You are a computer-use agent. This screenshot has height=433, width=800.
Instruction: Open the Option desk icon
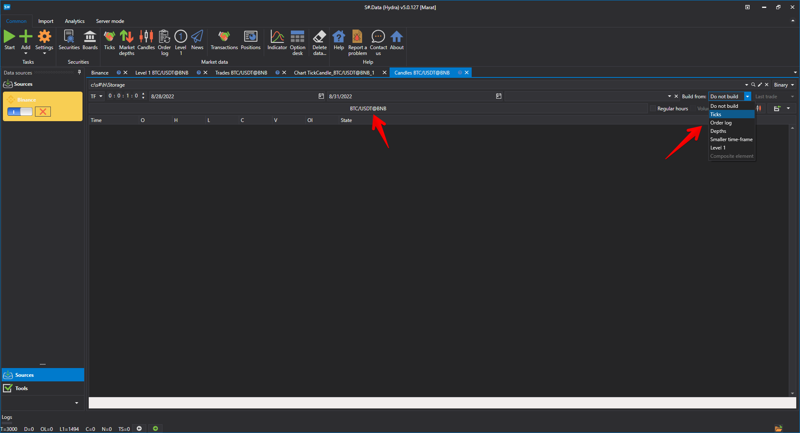[x=297, y=39]
